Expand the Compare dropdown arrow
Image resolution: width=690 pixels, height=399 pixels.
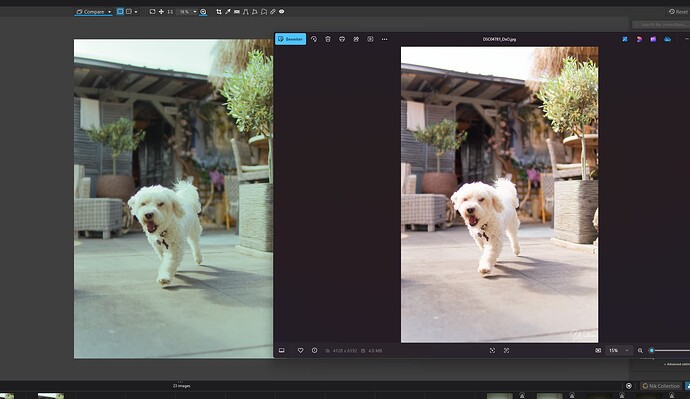110,12
